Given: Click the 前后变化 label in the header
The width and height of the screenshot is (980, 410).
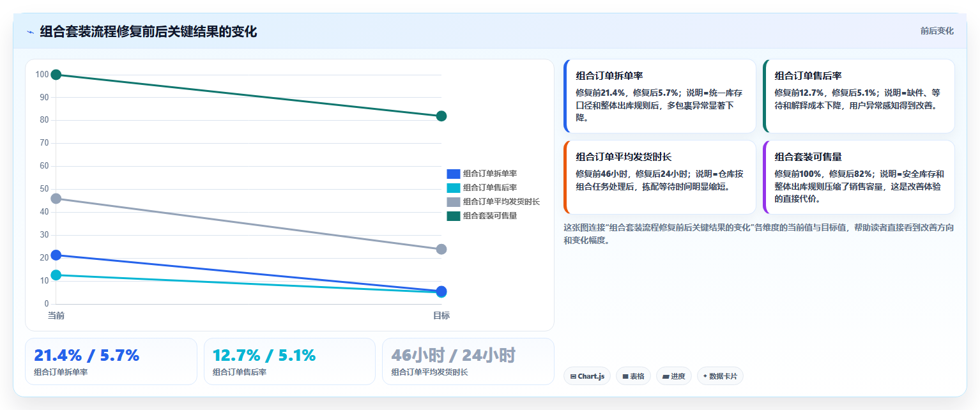Looking at the screenshot, I should [x=937, y=31].
